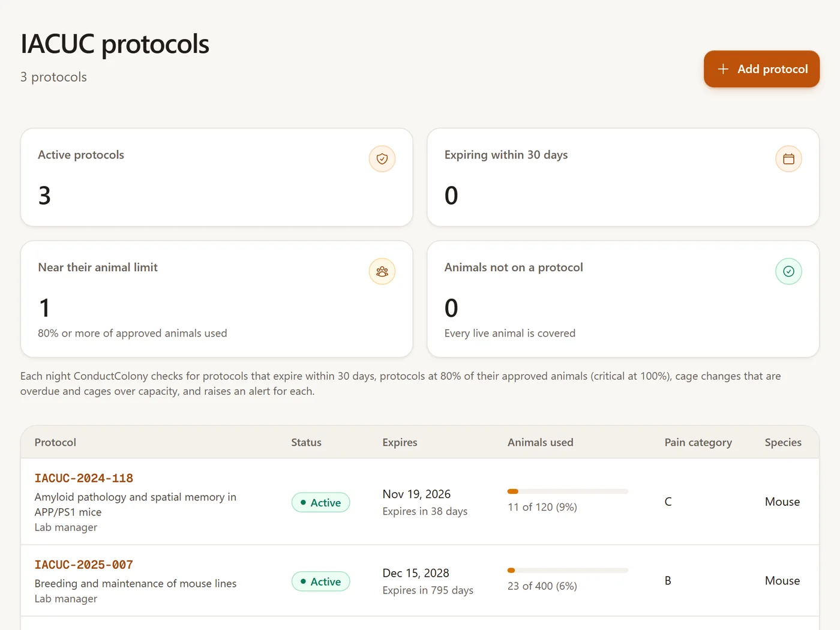This screenshot has width=840, height=630.
Task: Click 'Breeding and maintenance of mouse lines' title
Action: [x=136, y=583]
